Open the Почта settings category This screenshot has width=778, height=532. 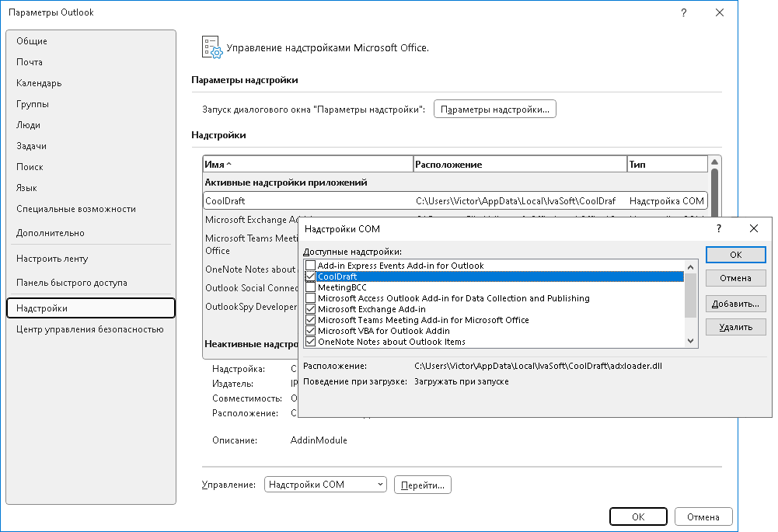coord(91,62)
